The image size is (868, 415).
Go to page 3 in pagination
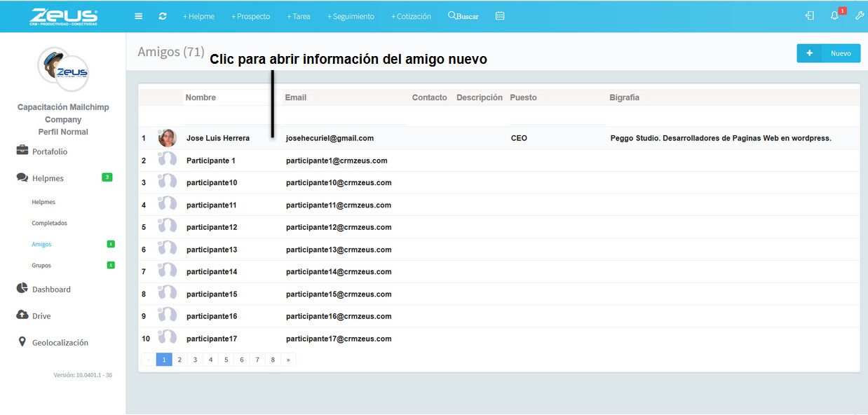tap(195, 360)
